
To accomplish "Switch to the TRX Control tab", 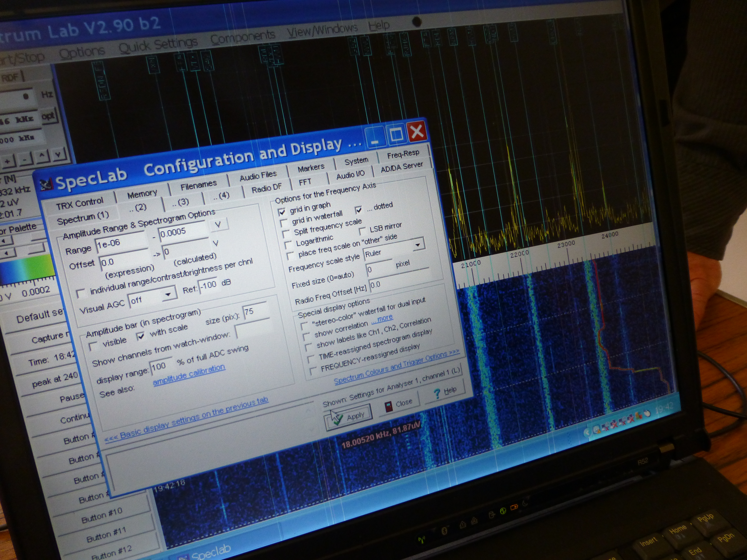I will pyautogui.click(x=80, y=204).
